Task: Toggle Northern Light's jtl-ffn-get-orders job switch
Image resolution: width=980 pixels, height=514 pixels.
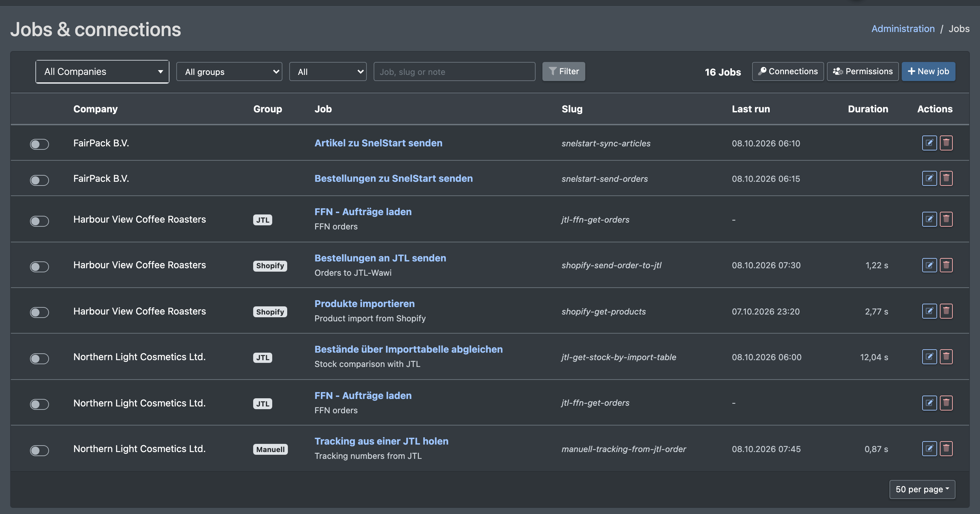Action: coord(39,404)
